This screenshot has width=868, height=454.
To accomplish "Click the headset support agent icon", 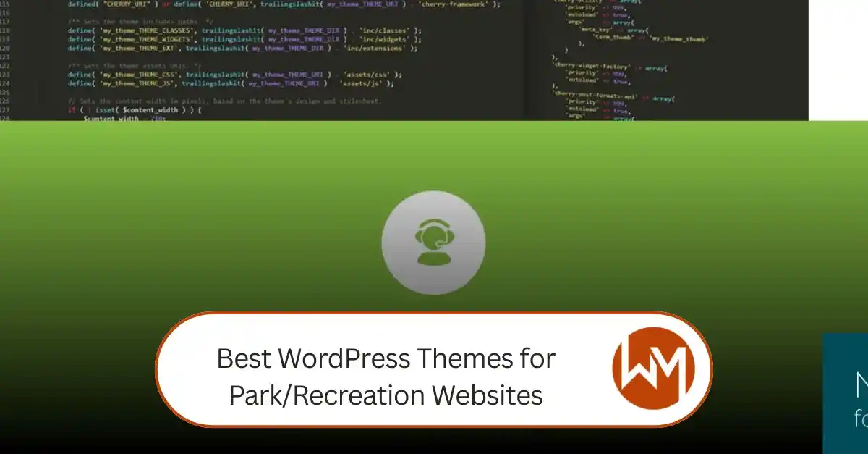I will pyautogui.click(x=433, y=243).
